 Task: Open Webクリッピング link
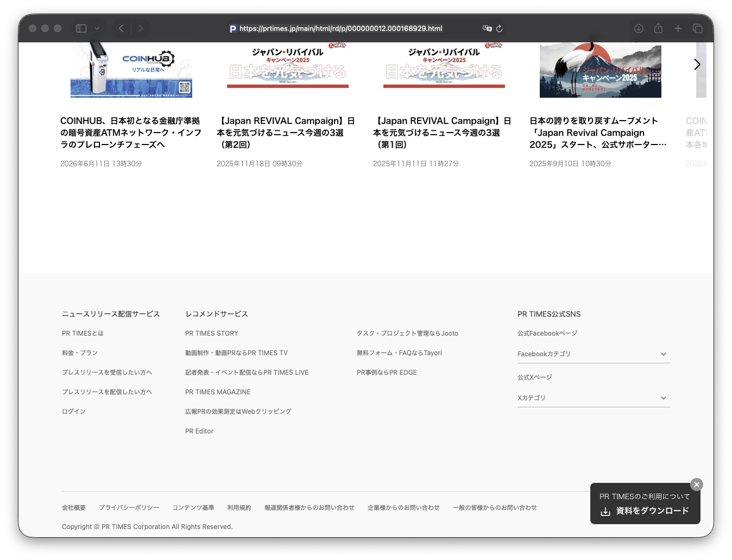[x=238, y=412]
